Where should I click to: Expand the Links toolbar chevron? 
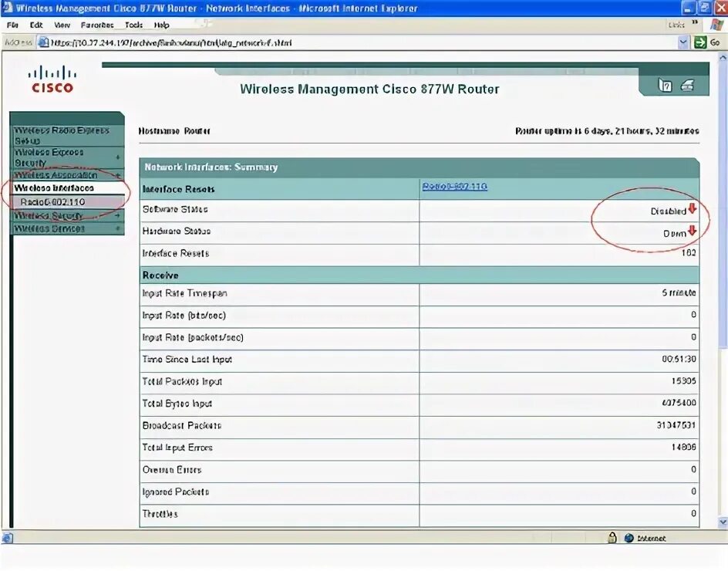695,22
